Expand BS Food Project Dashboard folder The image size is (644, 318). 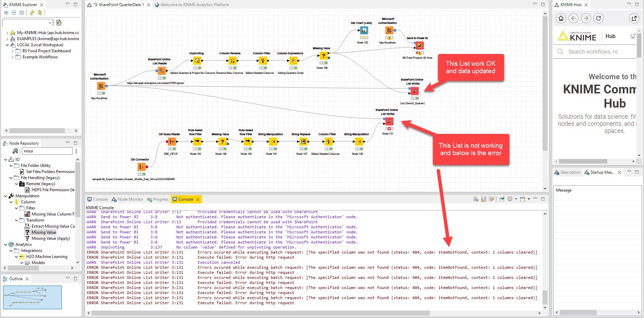(13, 51)
